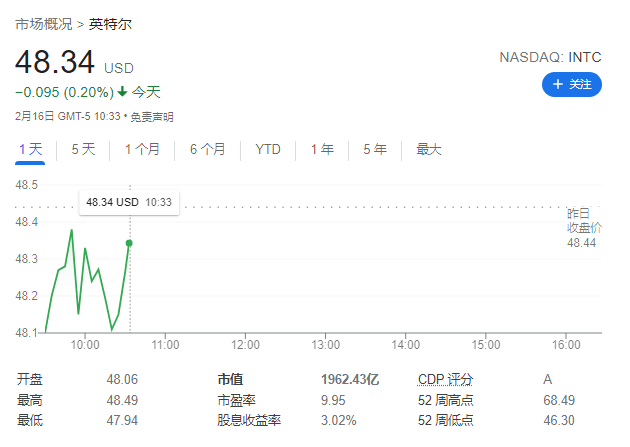Open the 免责声明 disclaimer link
Viewport: 630px width, 447px height.
tap(152, 117)
